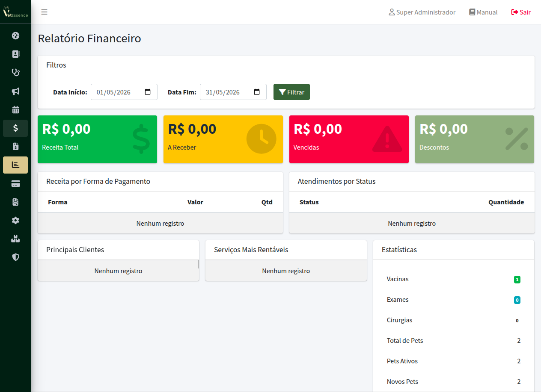Image resolution: width=541 pixels, height=392 pixels.
Task: Click the Pets Ativos row
Action: [x=454, y=361]
